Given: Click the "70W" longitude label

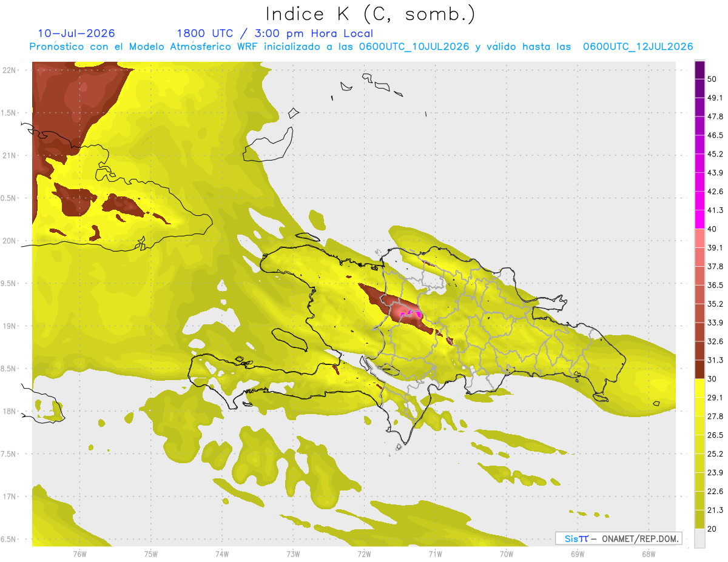Looking at the screenshot, I should 507,554.
